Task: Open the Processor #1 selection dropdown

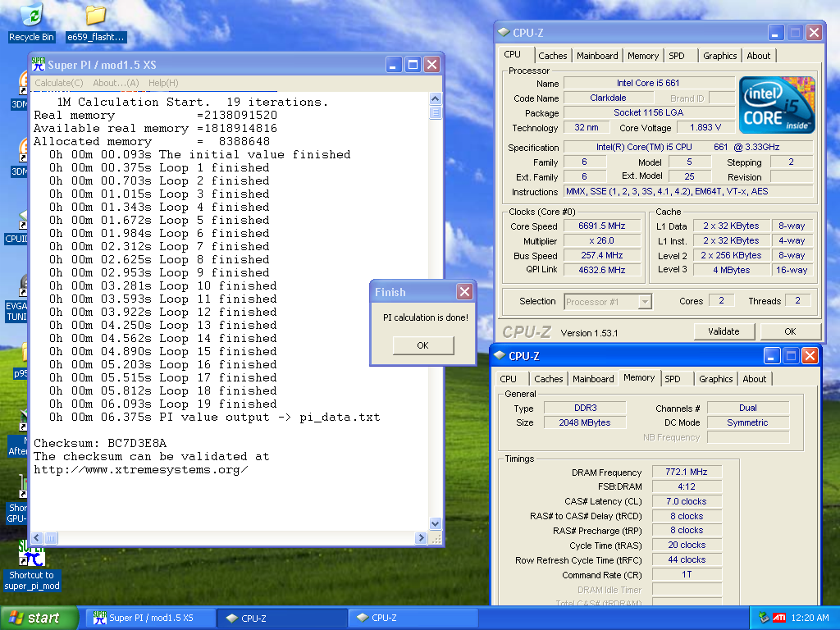Action: 608,302
